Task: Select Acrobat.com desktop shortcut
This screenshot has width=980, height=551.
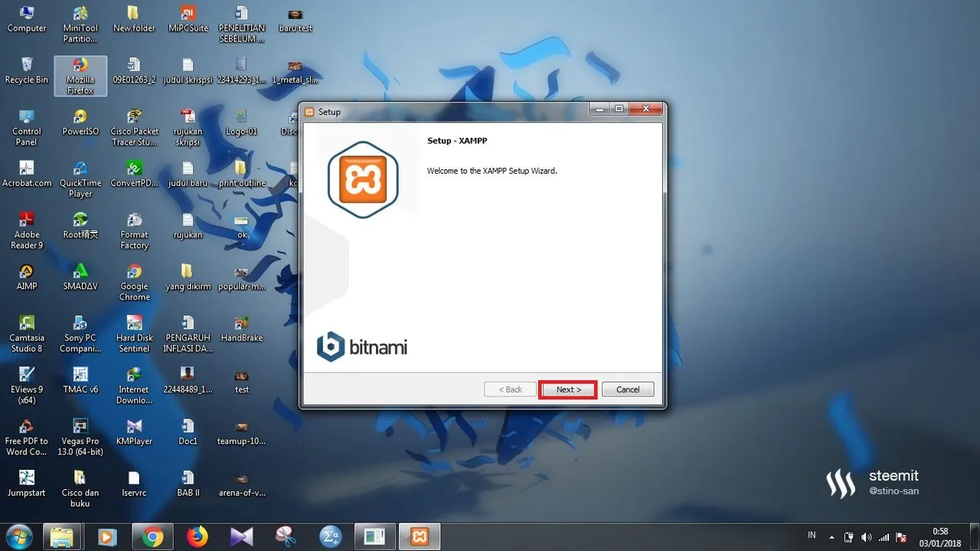Action: (x=27, y=174)
